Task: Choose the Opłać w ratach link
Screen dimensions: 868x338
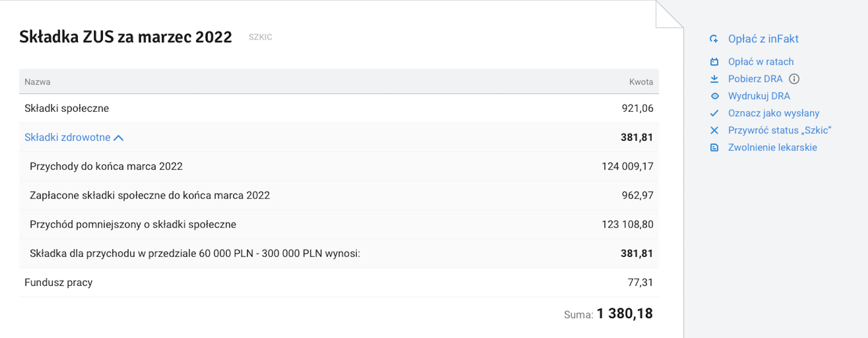Action: pyautogui.click(x=761, y=62)
